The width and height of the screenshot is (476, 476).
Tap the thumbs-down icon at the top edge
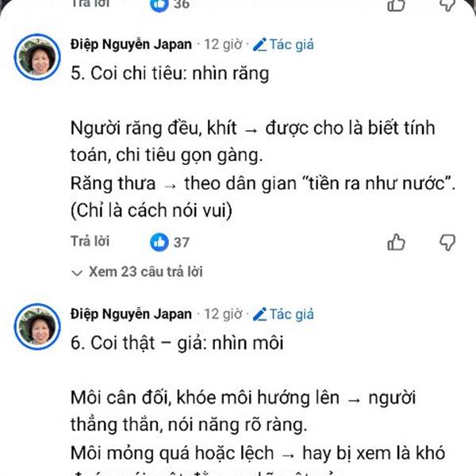[447, 5]
